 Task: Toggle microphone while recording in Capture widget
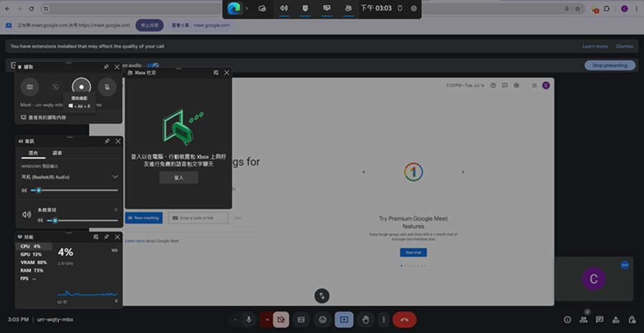[107, 87]
